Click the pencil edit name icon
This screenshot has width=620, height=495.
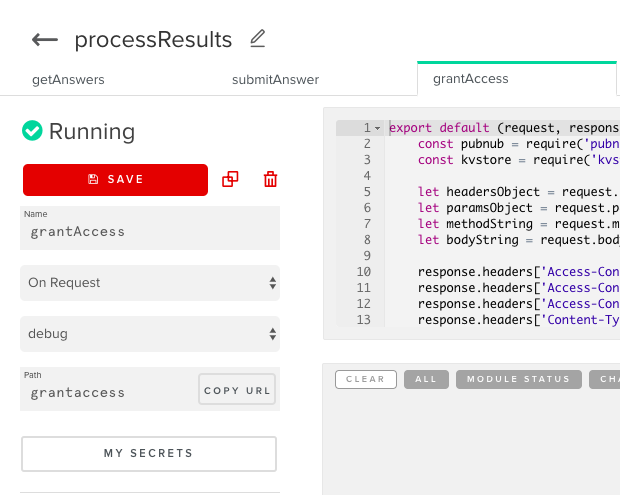click(258, 39)
